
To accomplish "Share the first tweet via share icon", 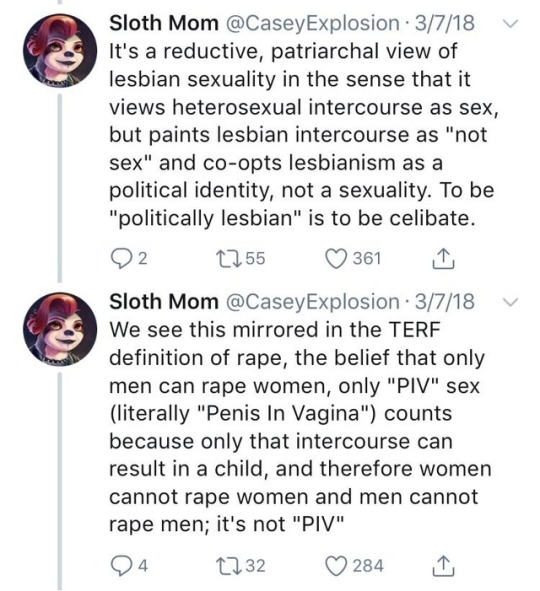I will [444, 259].
